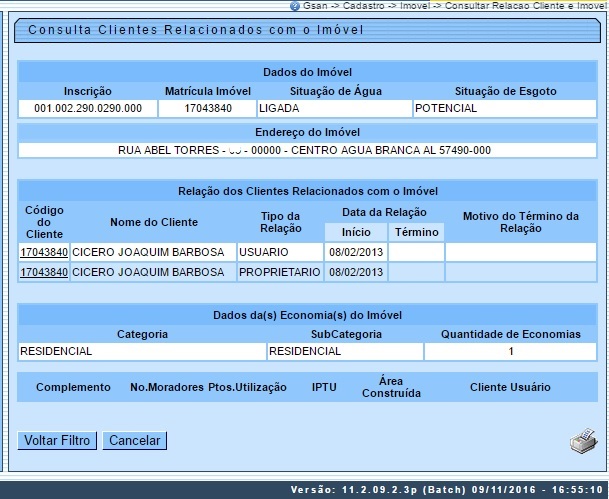This screenshot has height=499, width=609.
Task: Click the Código do Cliente column header
Action: (44, 223)
